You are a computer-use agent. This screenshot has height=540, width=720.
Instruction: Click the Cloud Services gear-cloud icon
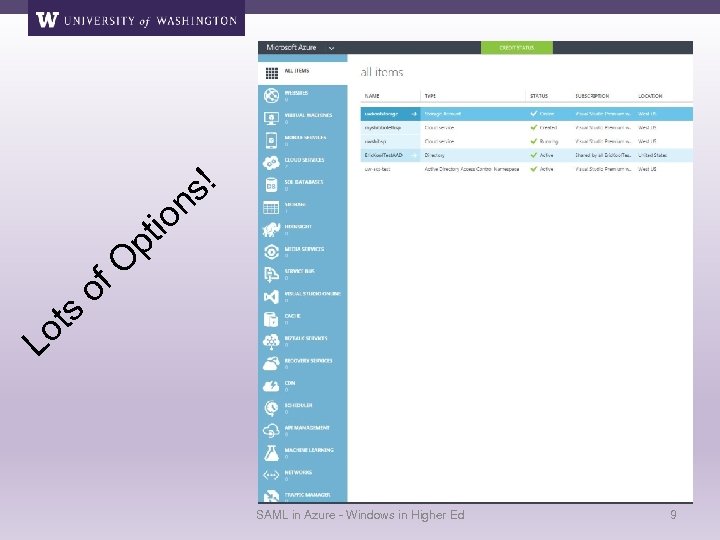(271, 163)
